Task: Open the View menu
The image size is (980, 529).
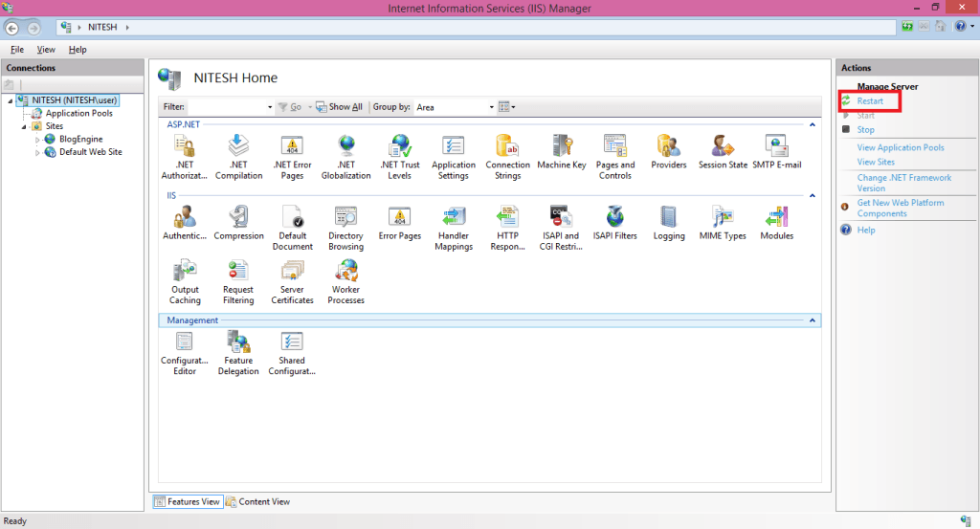Action: [x=46, y=50]
